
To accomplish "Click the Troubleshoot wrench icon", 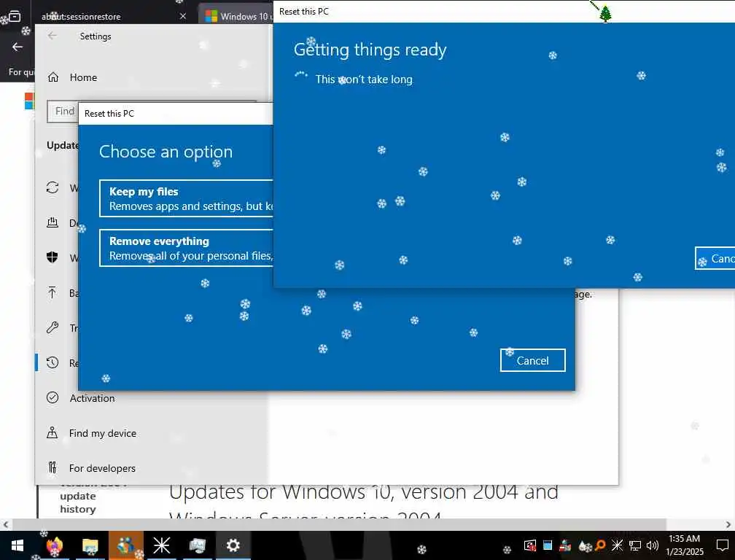I will coord(52,327).
